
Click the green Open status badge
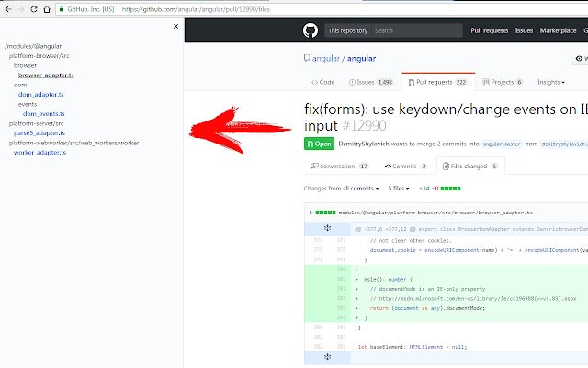pos(319,144)
